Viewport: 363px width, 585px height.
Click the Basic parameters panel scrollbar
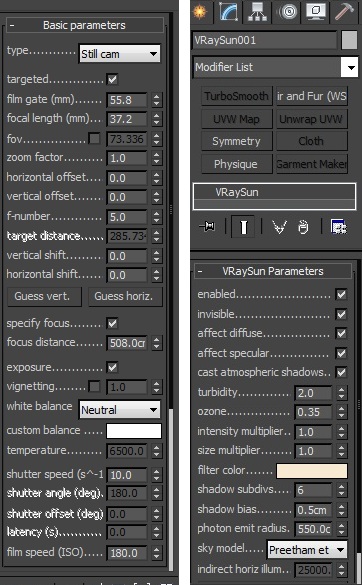pos(171,489)
